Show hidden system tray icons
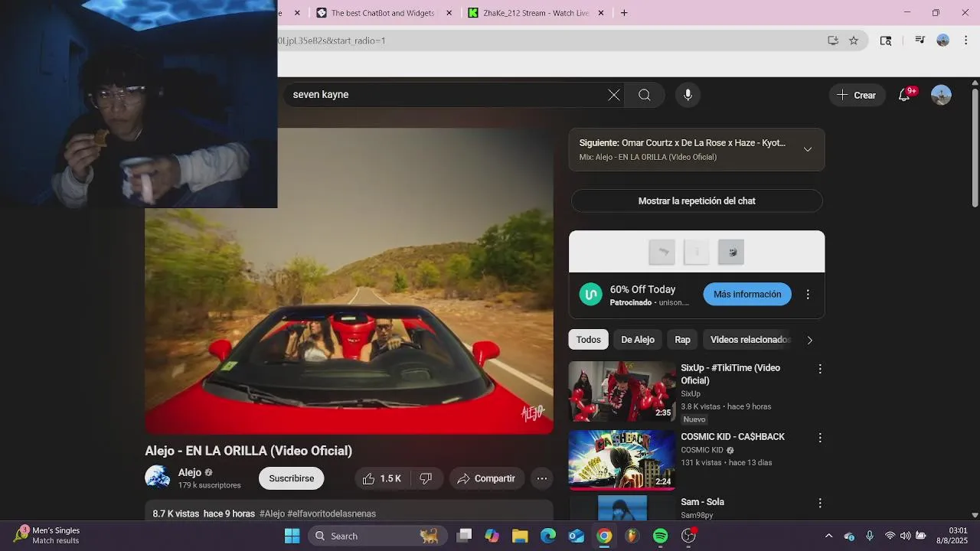Image resolution: width=980 pixels, height=551 pixels. [x=828, y=536]
